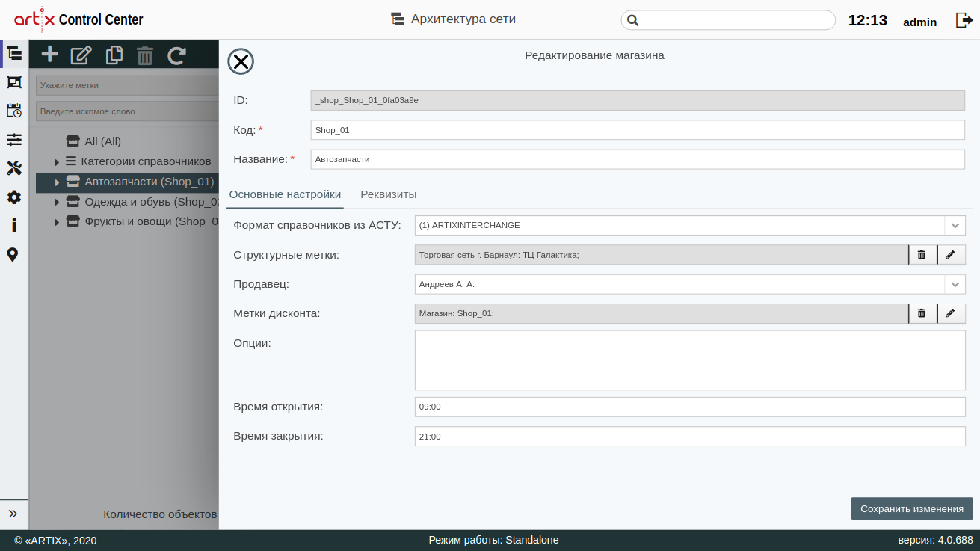Click the Время открытия field
This screenshot has height=551, width=980.
pyautogui.click(x=690, y=407)
